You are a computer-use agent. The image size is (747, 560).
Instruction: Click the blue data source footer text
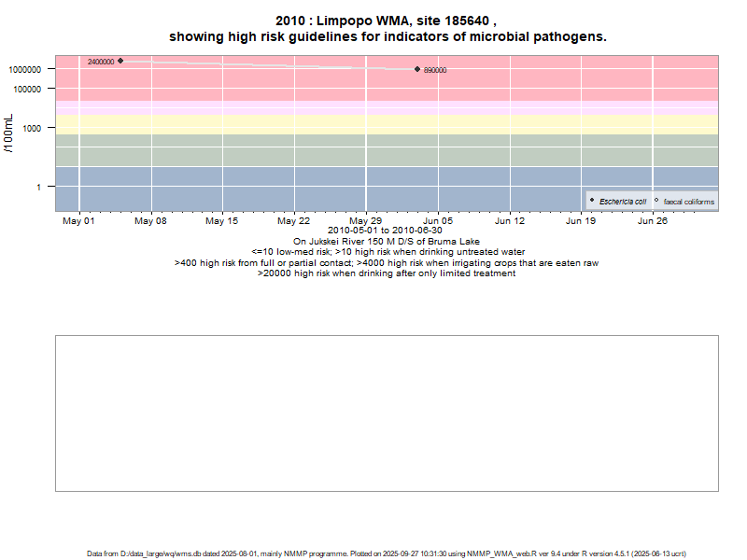[387, 553]
